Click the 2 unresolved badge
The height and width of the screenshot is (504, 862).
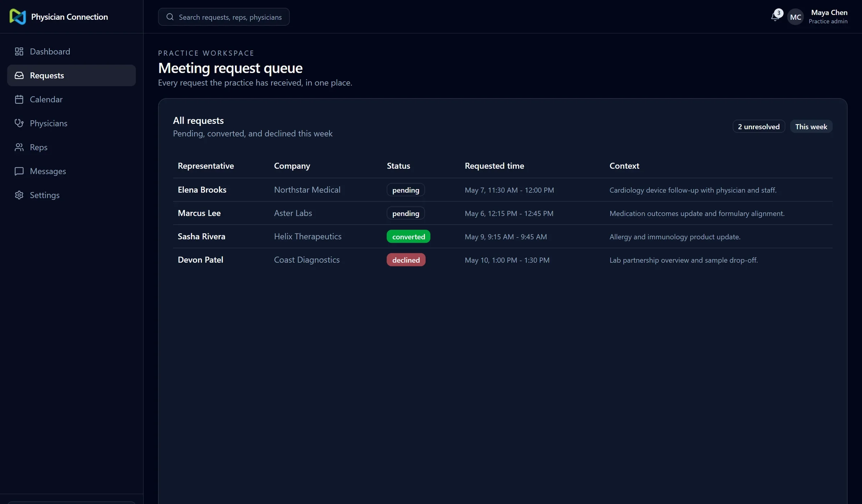759,126
